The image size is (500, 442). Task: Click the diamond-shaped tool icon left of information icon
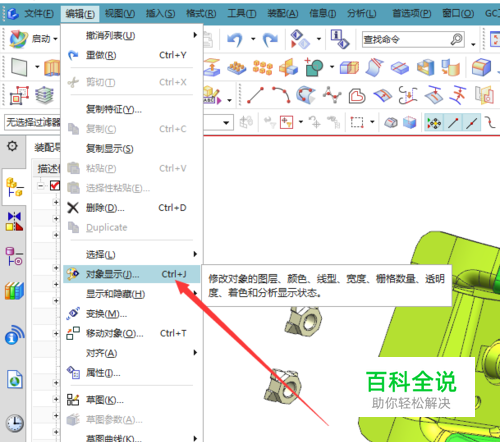(300, 39)
